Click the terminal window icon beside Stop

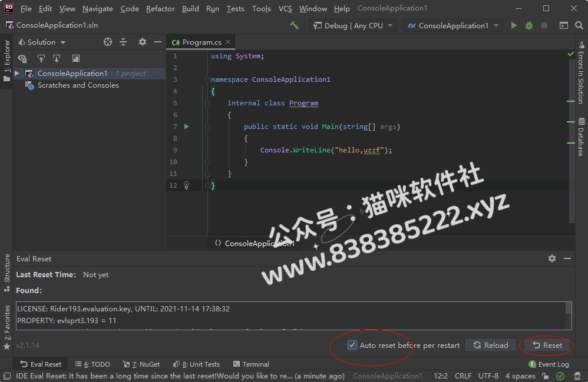pos(564,25)
